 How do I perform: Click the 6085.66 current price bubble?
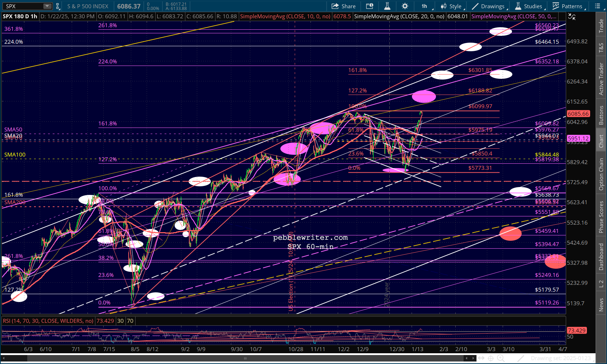578,114
